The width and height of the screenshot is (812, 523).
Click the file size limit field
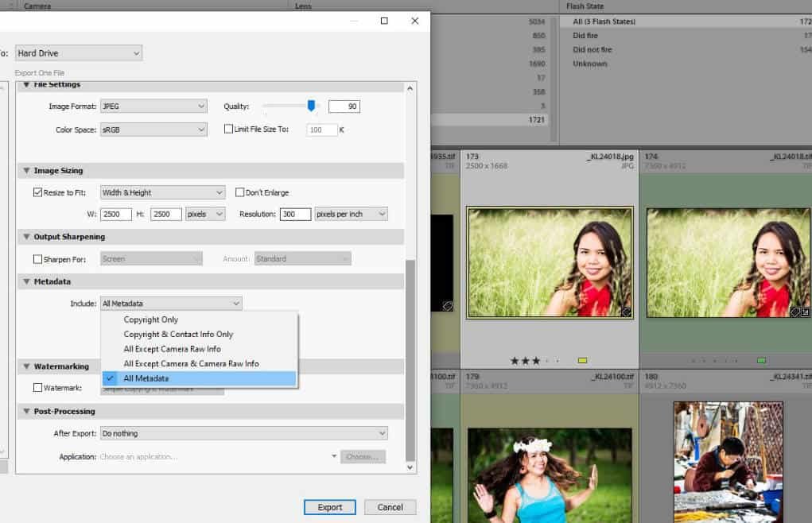click(322, 130)
